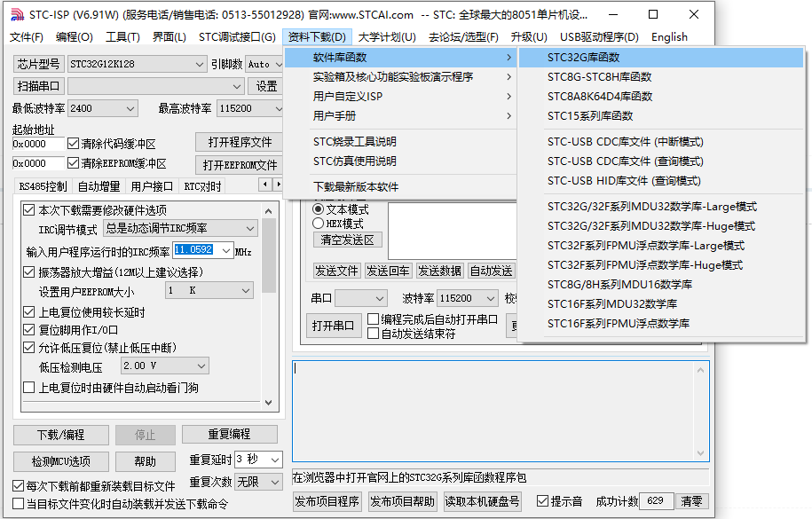Enable 自动发送结束符 checkbox
Image resolution: width=812 pixels, height=519 pixels.
[x=373, y=334]
